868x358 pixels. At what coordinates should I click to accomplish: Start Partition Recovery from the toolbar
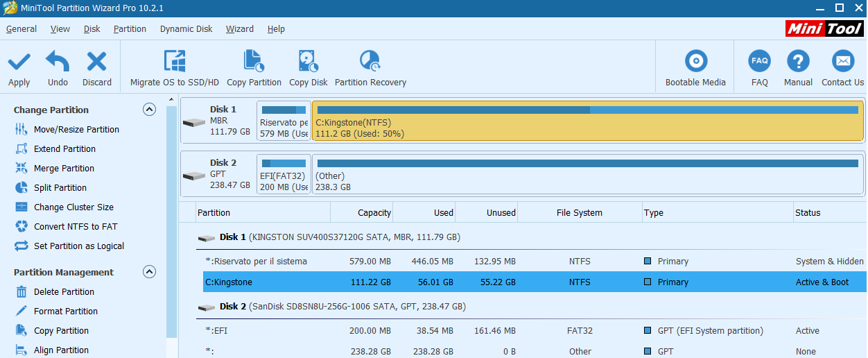tap(370, 68)
